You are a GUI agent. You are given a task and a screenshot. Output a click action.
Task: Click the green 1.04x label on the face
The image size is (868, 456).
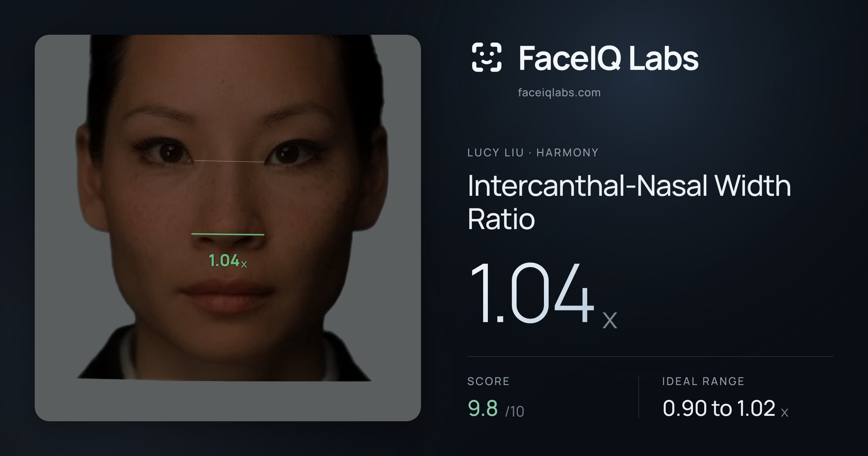tap(228, 261)
